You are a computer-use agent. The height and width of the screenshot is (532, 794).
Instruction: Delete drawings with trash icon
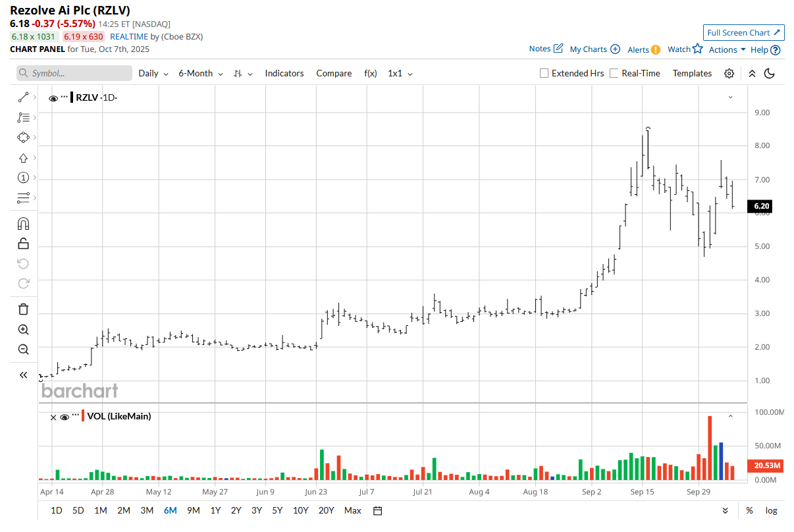click(x=23, y=309)
